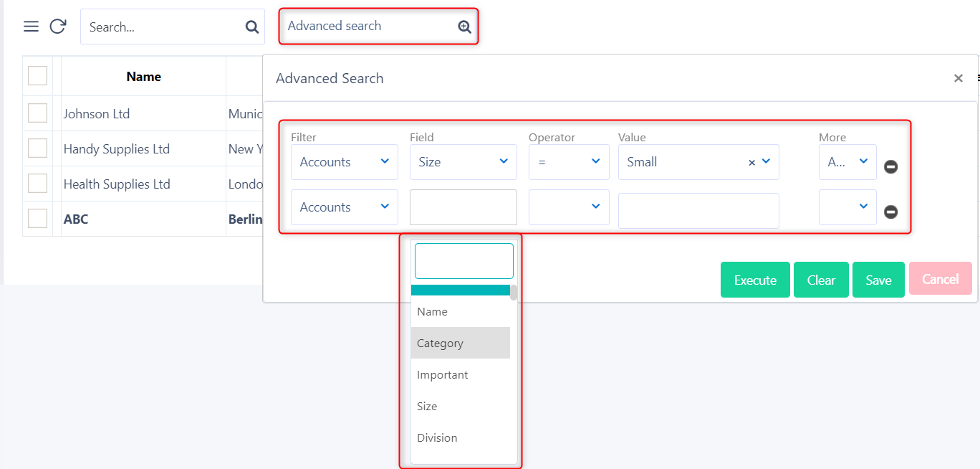Screen dimensions: 980x469
Task: Select the checkbox for Handy Supplies Ltd
Action: pyautogui.click(x=37, y=148)
